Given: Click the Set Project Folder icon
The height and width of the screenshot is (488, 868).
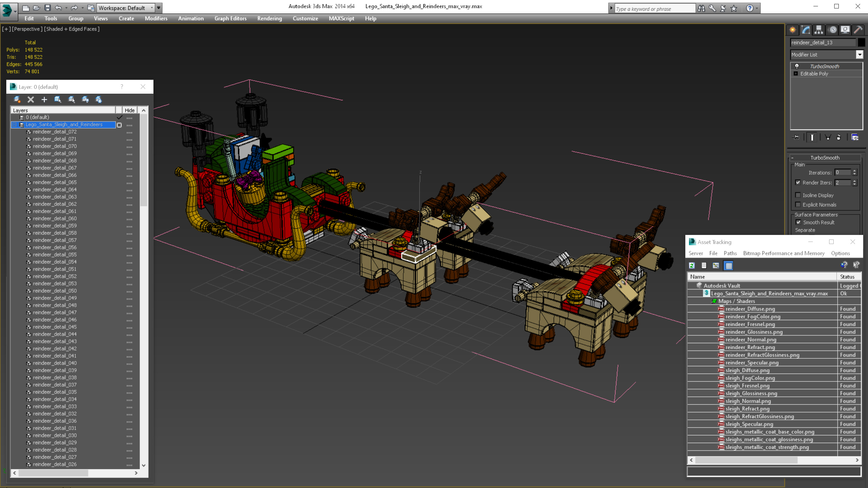Looking at the screenshot, I should coord(91,8).
